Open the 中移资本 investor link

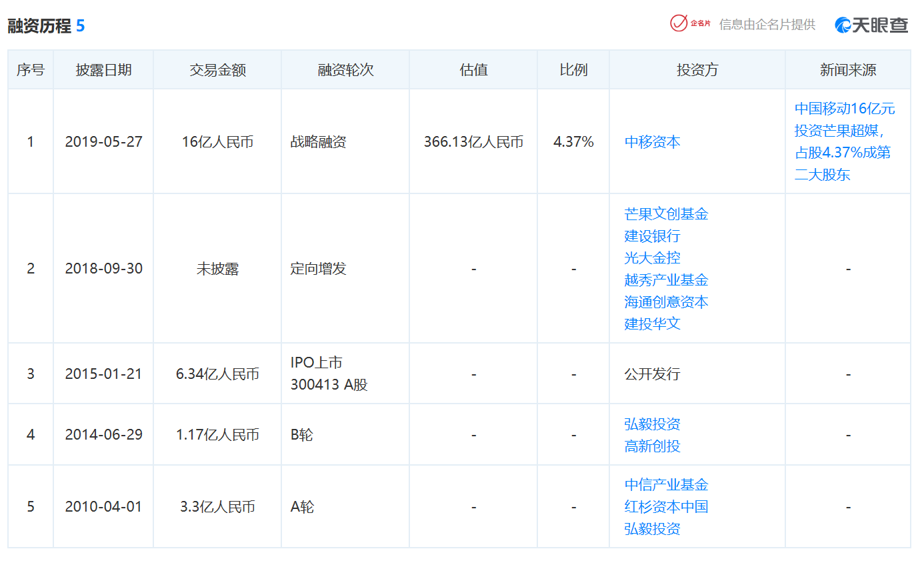(652, 142)
